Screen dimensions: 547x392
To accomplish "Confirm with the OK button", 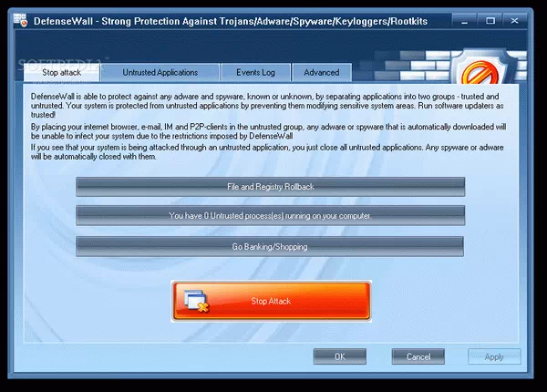I will (x=340, y=356).
